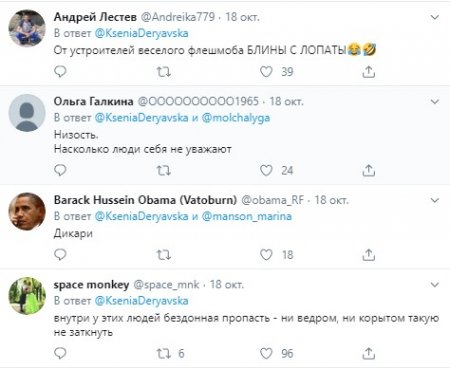Retweet space monkey's tweet with 6 retweets
Screen dimensions: 450x369
[164, 353]
